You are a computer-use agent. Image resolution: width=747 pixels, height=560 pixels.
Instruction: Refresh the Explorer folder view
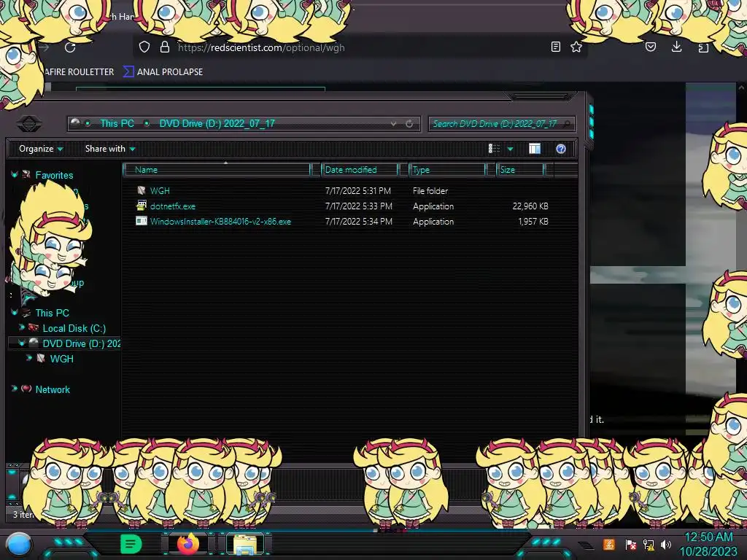pyautogui.click(x=409, y=124)
